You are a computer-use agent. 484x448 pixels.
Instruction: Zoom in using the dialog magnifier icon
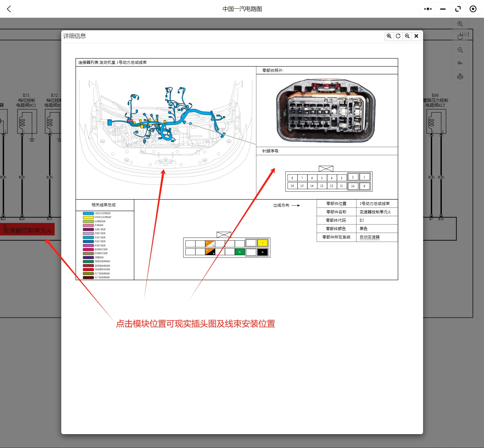click(x=389, y=36)
